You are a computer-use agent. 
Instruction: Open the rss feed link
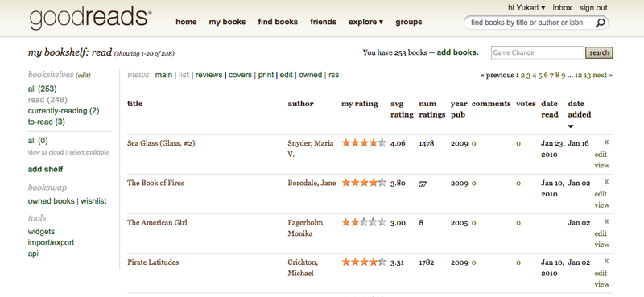(333, 75)
